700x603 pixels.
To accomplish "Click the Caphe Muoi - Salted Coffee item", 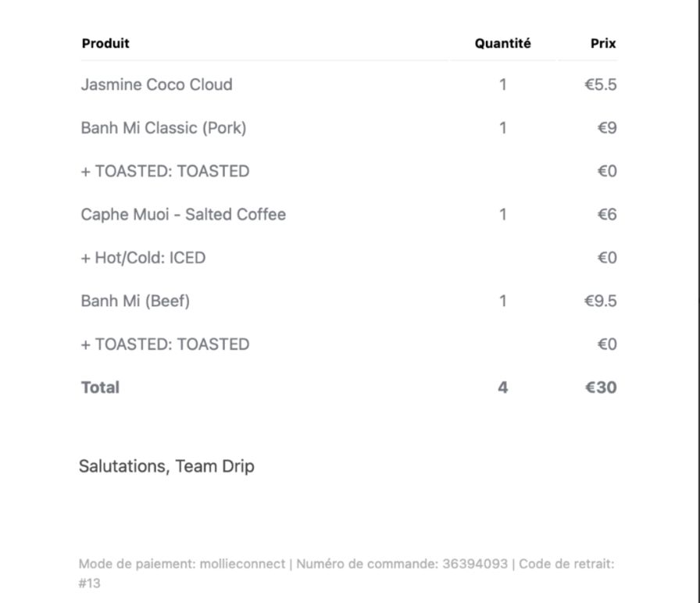I will click(183, 215).
